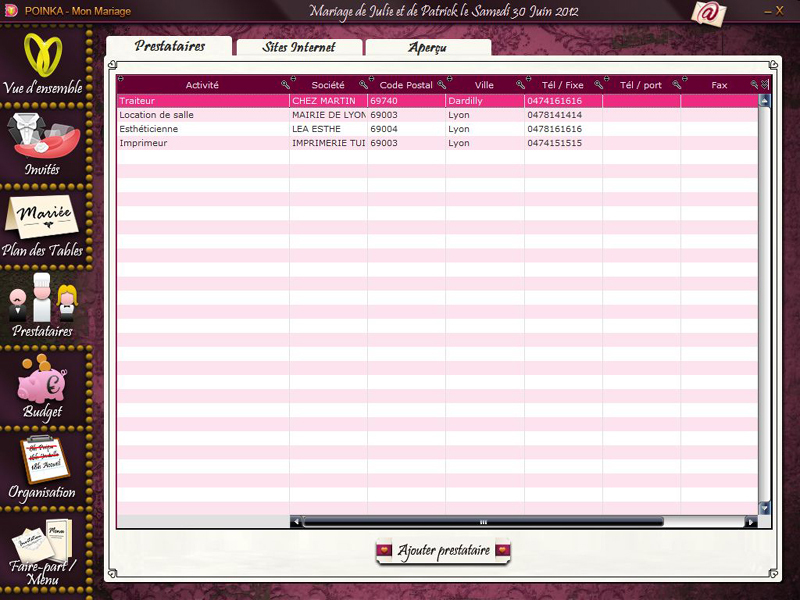Minimize the POINKA window
Viewport: 800px width, 600px height.
[768, 11]
